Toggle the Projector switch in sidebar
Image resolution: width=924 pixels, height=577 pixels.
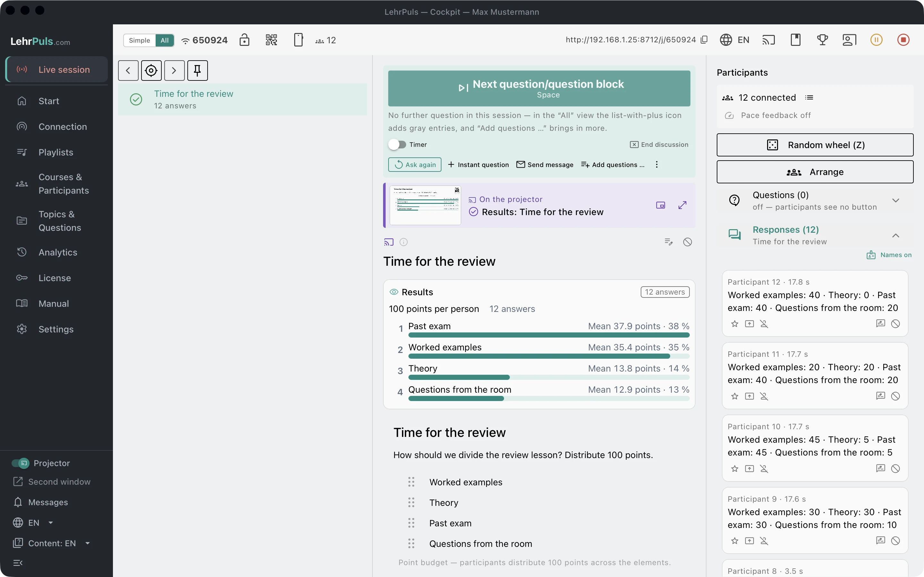coord(20,463)
